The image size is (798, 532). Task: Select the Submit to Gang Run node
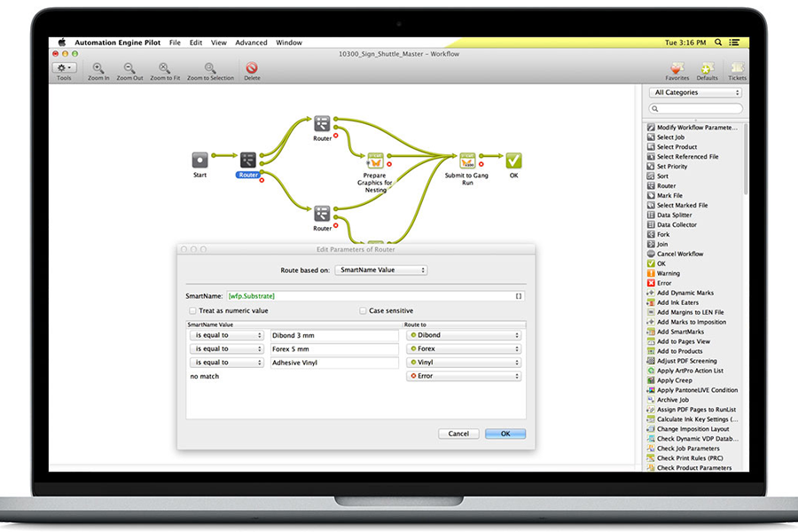(x=466, y=160)
